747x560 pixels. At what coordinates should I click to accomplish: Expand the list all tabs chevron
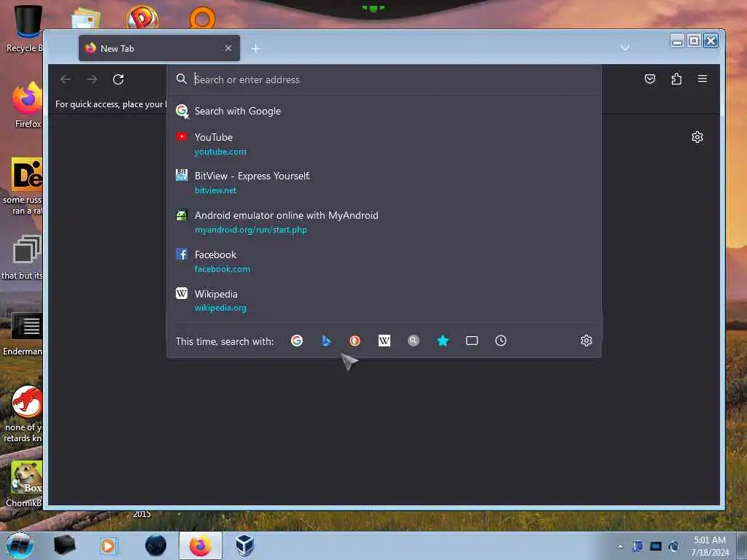pos(625,47)
